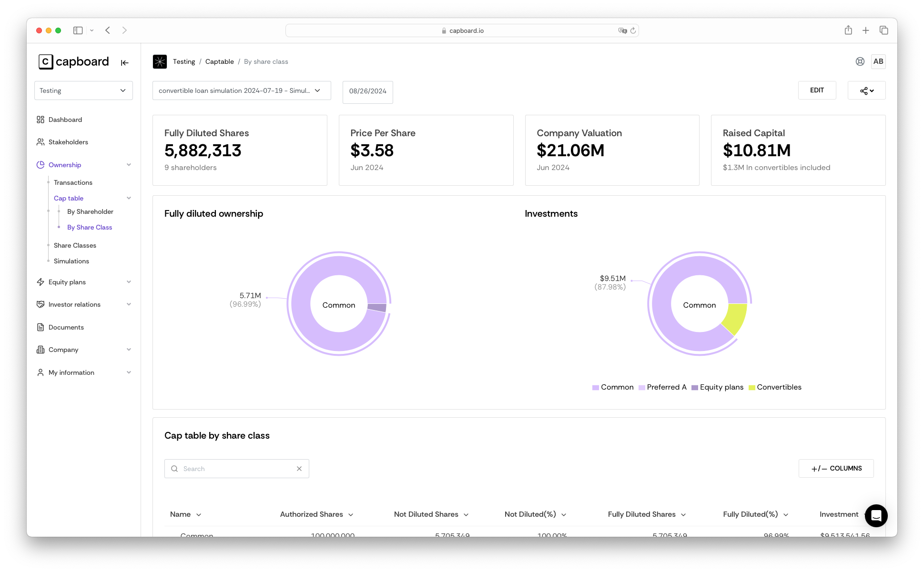Open the convertible loan simulation selector
924x572 pixels.
241,90
